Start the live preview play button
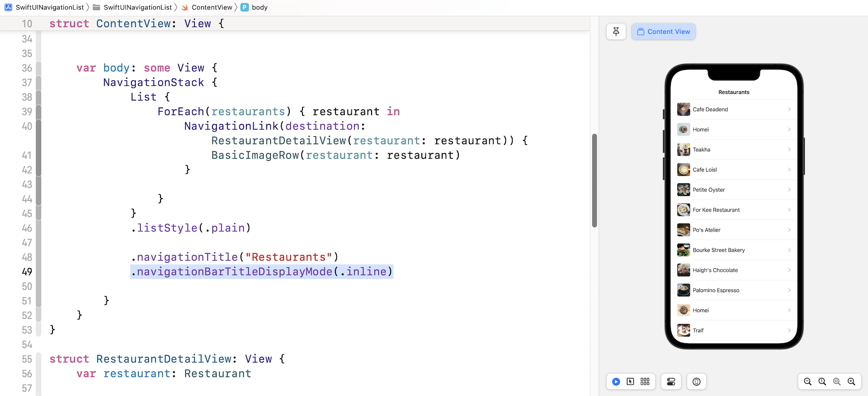This screenshot has width=868, height=396. pos(616,382)
